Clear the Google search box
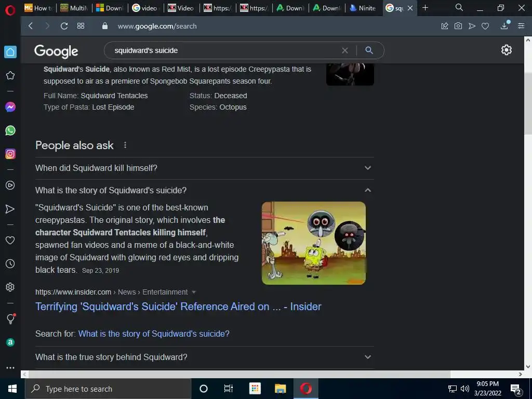Viewport: 532px width, 399px height. pyautogui.click(x=345, y=50)
